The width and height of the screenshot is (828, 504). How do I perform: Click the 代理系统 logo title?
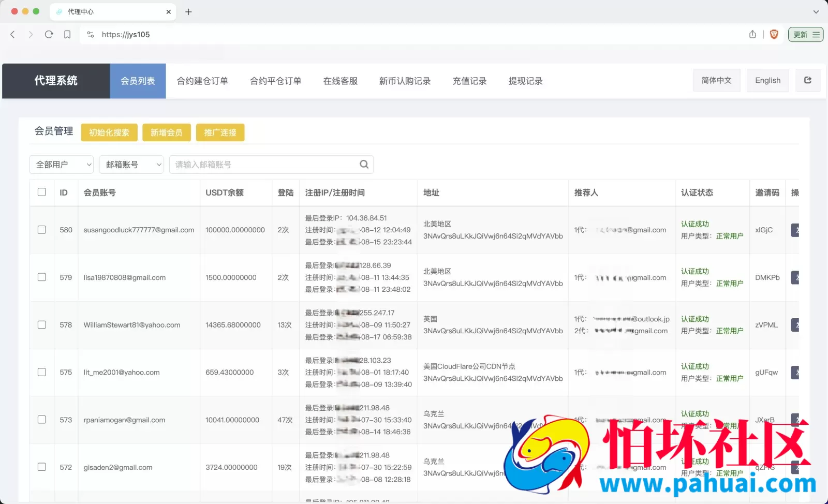[56, 81]
